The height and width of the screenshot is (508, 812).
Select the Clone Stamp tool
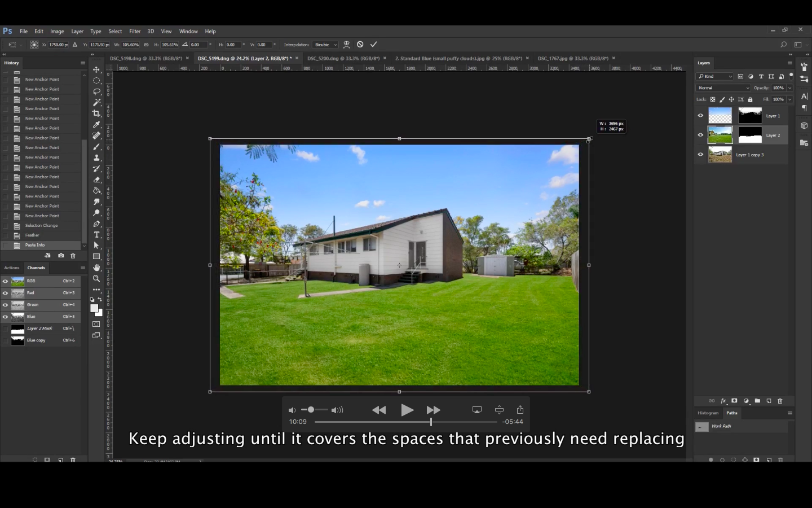tap(96, 157)
